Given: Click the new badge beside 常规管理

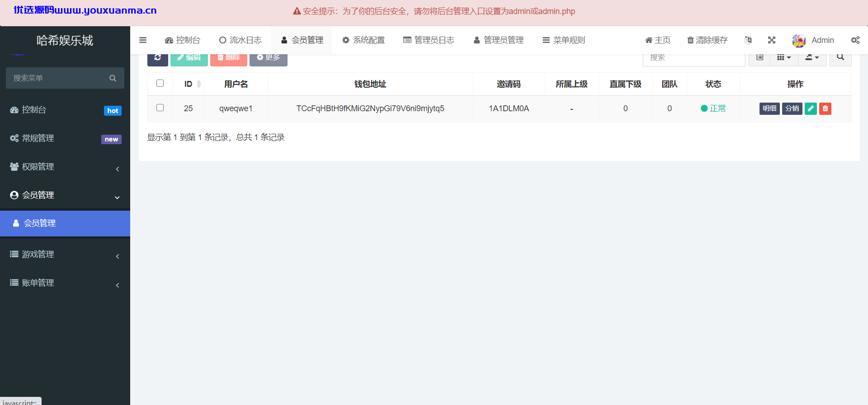Looking at the screenshot, I should pos(111,139).
